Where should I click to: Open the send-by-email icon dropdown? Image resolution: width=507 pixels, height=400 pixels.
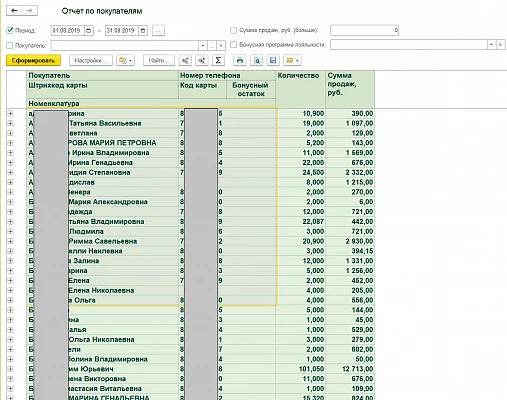pos(292,60)
